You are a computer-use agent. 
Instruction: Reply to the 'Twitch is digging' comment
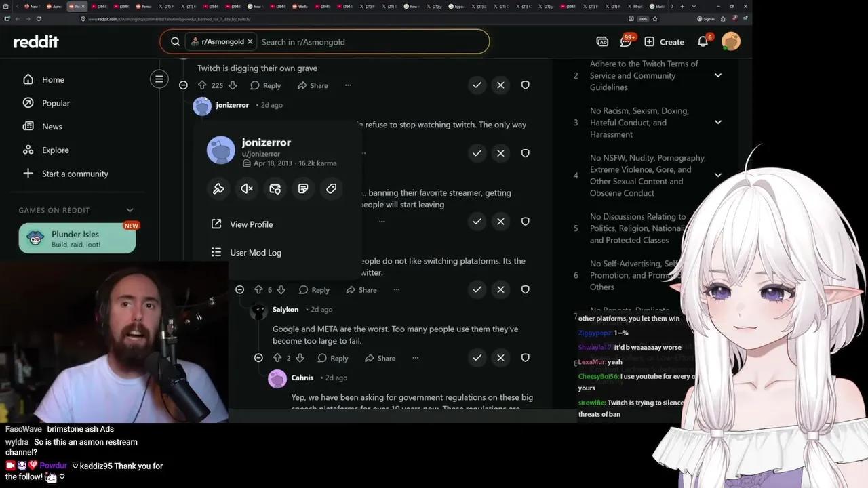[x=265, y=85]
